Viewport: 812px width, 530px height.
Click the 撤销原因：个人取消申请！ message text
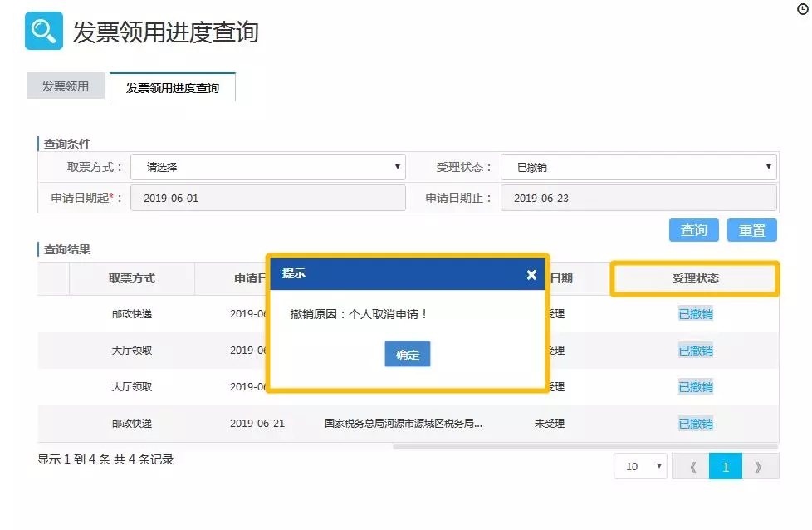point(359,314)
